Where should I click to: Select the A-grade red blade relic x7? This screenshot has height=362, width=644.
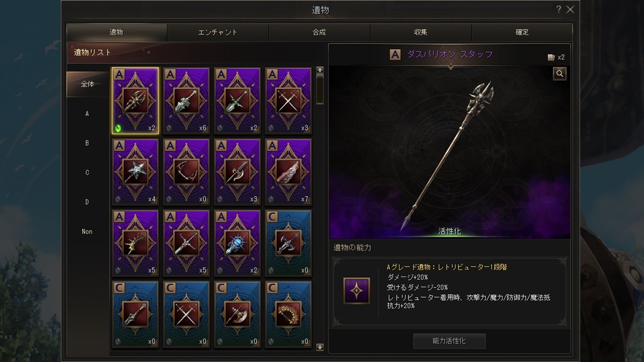coord(288,172)
